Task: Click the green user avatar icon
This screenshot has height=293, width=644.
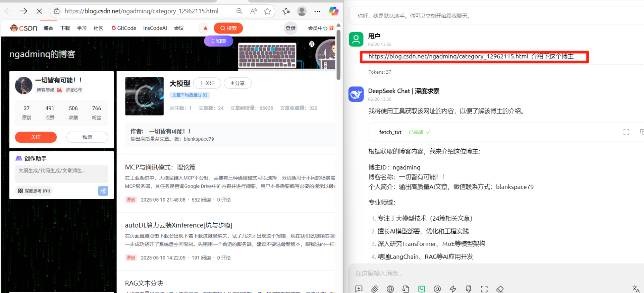Action: pos(356,39)
